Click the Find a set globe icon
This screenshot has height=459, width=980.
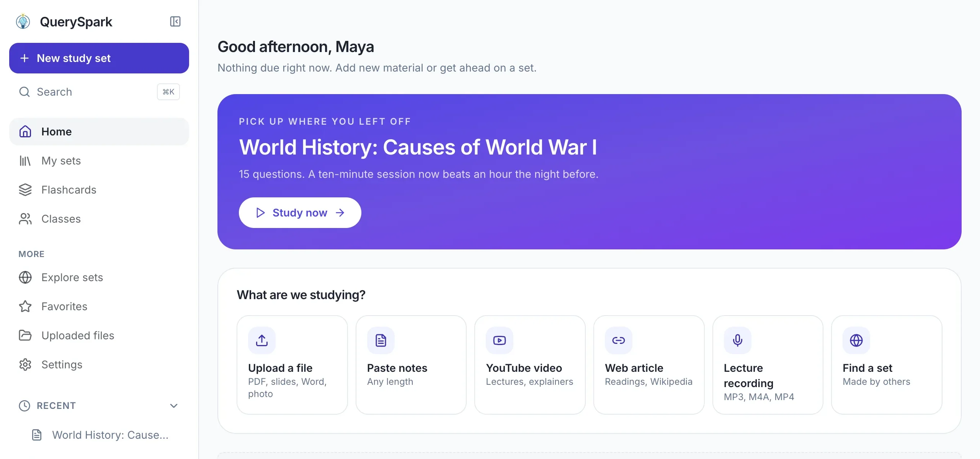(x=856, y=340)
